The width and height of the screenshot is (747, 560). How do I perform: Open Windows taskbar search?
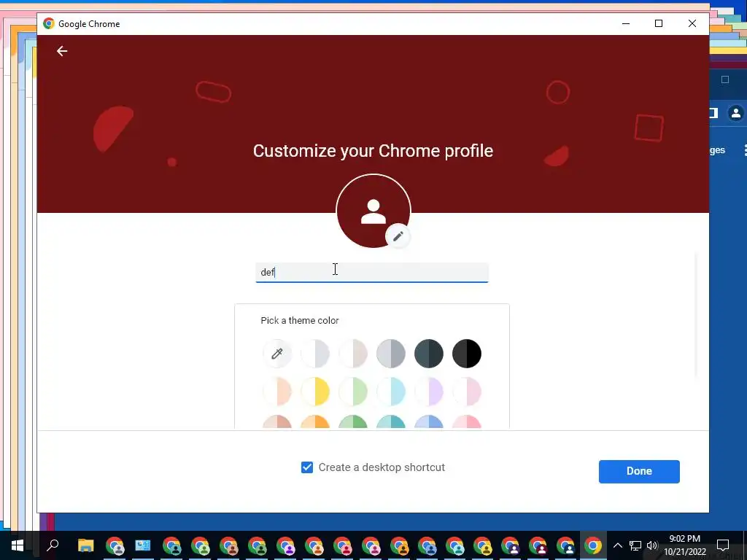tap(53, 545)
